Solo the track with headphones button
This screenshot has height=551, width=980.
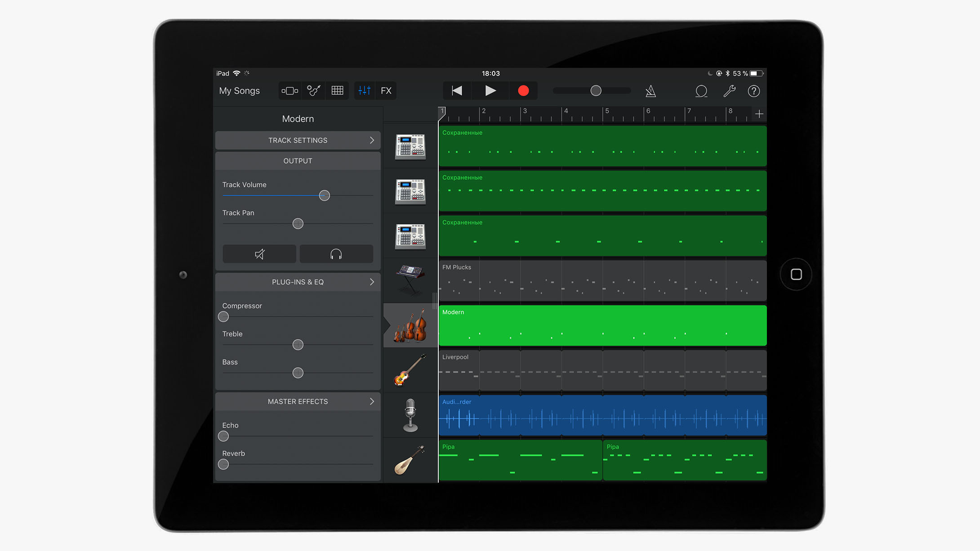coord(336,254)
